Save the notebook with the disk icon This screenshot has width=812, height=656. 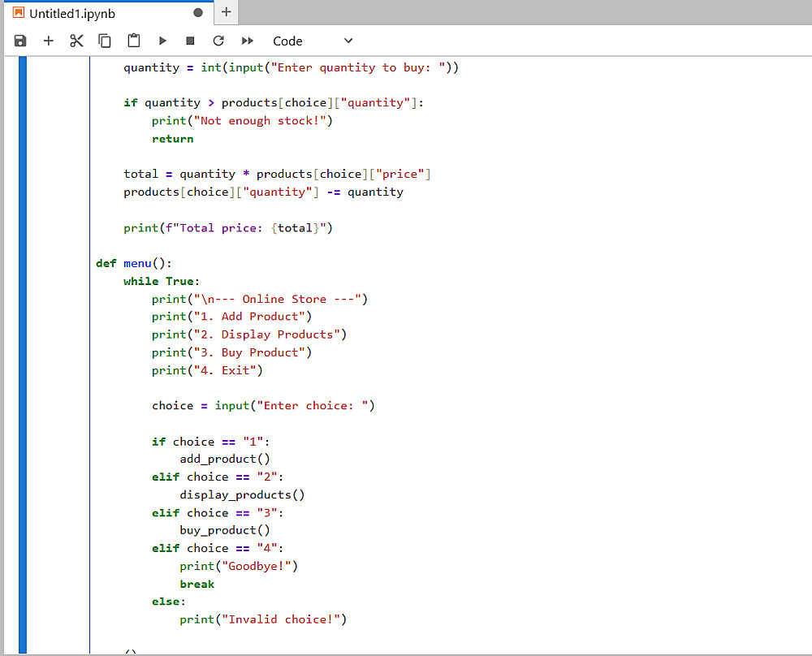[20, 41]
